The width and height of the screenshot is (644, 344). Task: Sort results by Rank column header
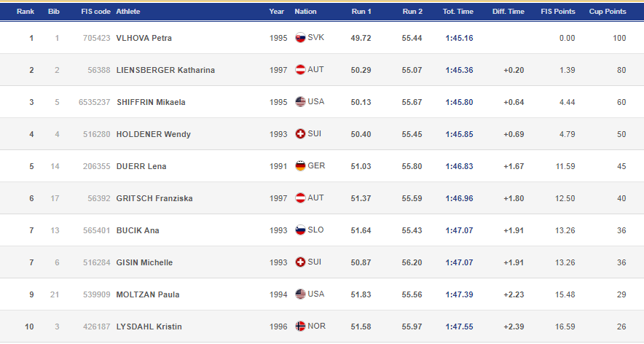click(25, 12)
